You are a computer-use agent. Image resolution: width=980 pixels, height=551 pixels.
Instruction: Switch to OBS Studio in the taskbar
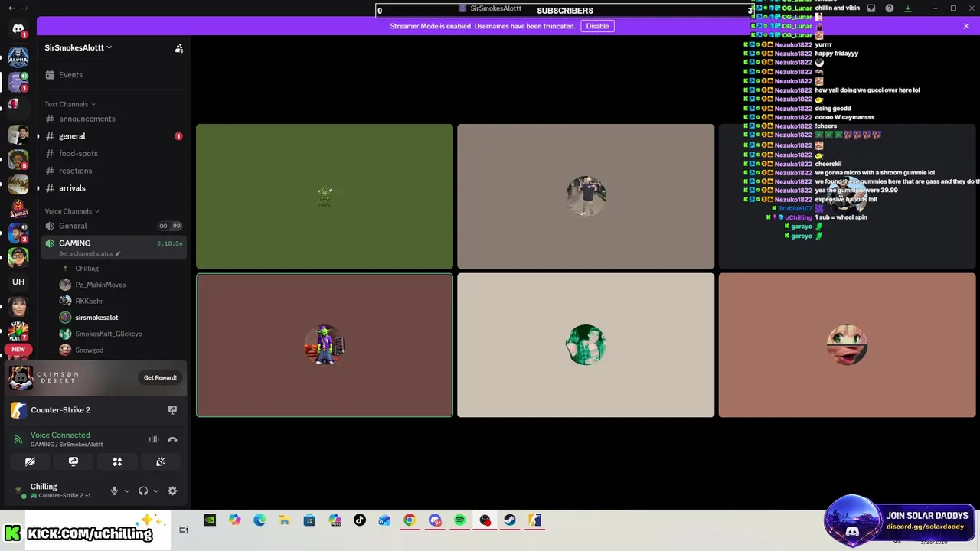(x=485, y=520)
